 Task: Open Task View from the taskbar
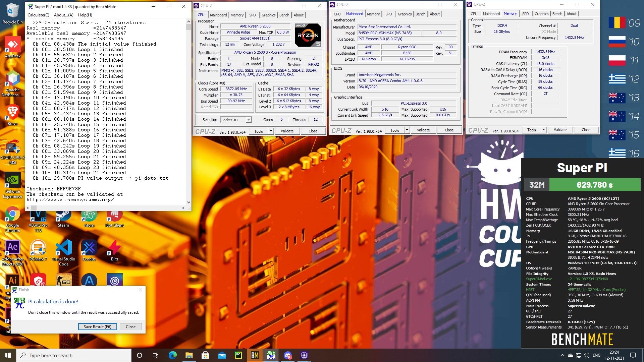point(155,355)
